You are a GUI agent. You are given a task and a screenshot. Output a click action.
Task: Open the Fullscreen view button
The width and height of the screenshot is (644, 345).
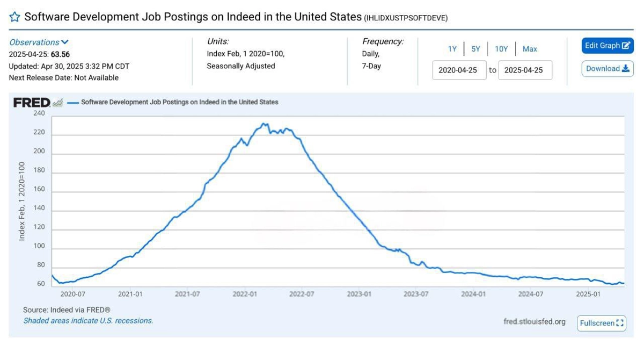602,323
